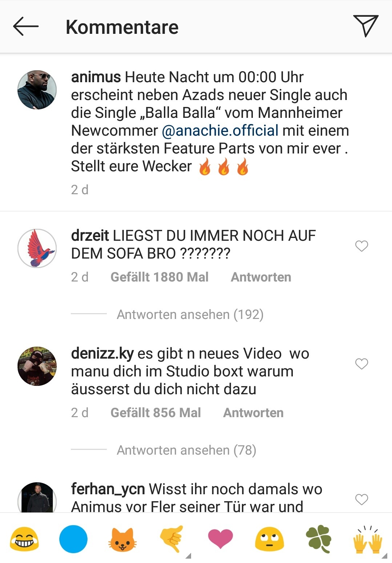Open the direct message paper plane icon
This screenshot has height=563, width=392.
coord(366,26)
